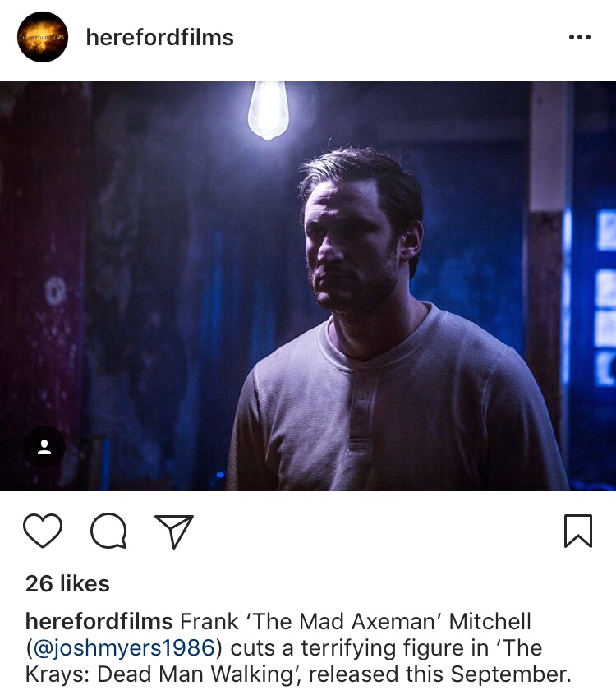The image size is (616, 695).
Task: Click the word 'September' in the caption
Action: tap(511, 674)
